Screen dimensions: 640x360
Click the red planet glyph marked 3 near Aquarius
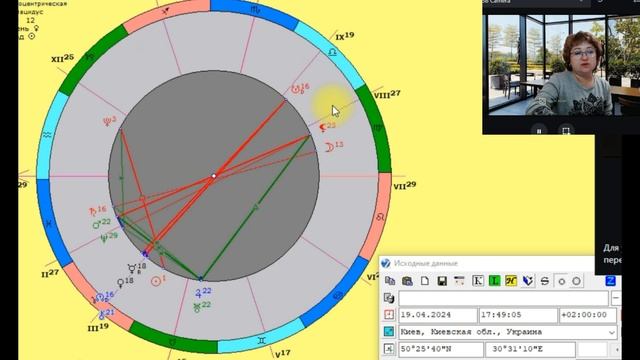[x=107, y=122]
